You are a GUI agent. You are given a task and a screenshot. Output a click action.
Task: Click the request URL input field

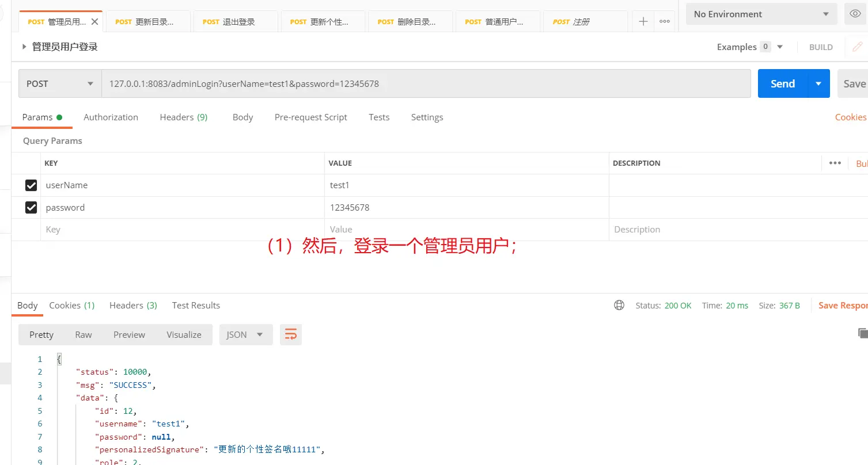click(x=426, y=83)
